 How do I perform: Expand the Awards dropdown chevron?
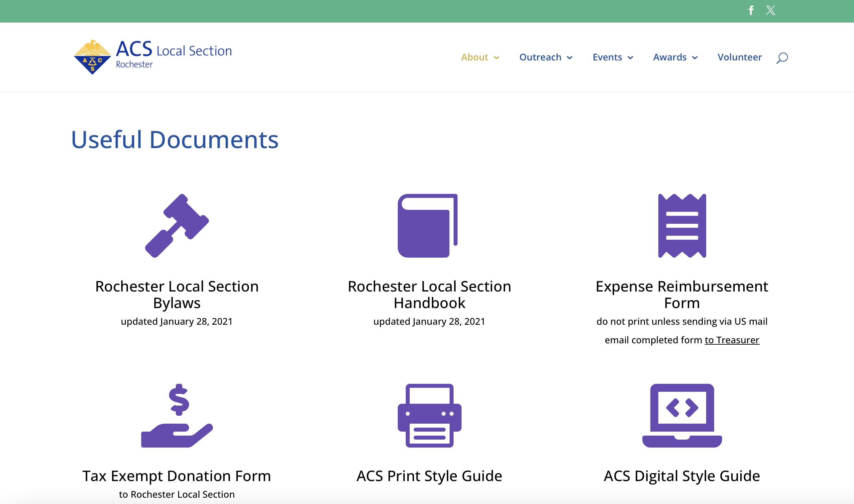695,58
